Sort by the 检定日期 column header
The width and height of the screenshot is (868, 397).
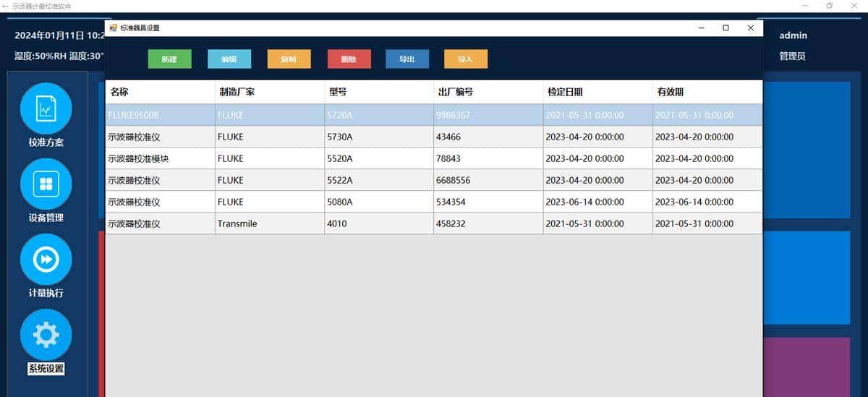597,92
